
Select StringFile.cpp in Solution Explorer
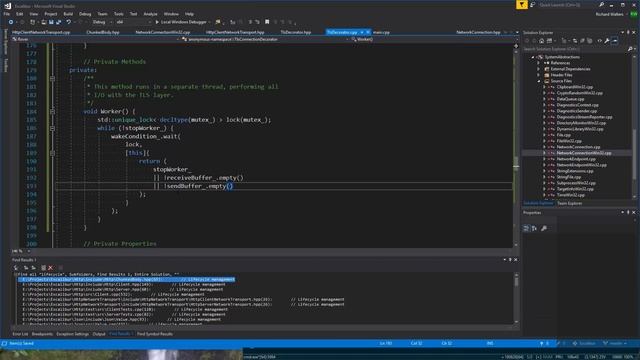(x=569, y=177)
